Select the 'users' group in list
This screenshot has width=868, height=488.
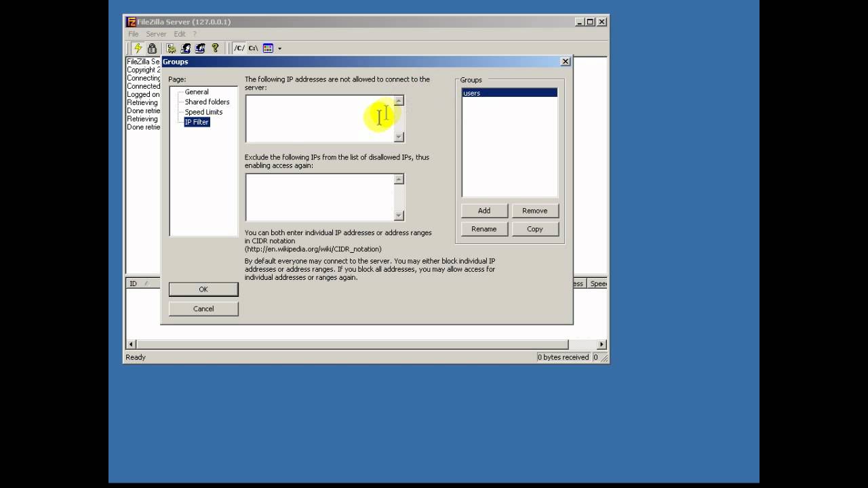click(x=510, y=93)
